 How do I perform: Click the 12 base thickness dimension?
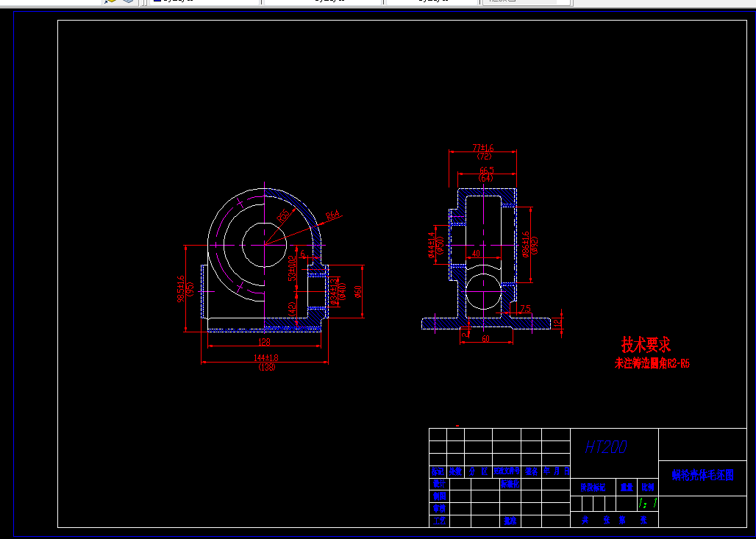click(558, 323)
